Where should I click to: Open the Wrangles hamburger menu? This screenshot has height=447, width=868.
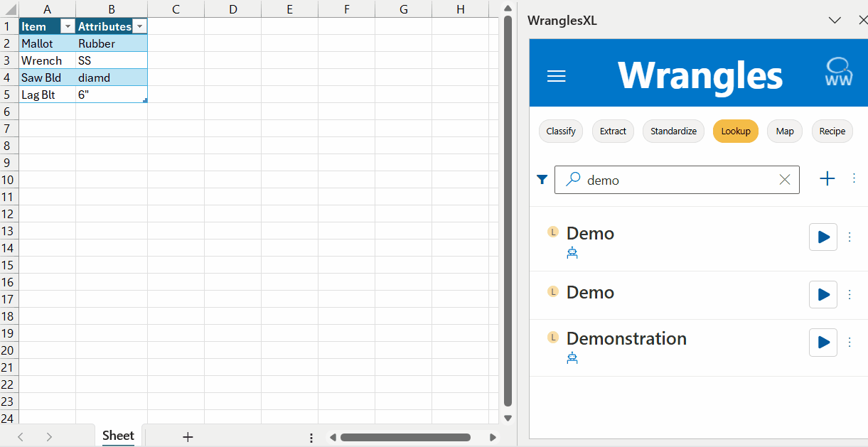[557, 76]
